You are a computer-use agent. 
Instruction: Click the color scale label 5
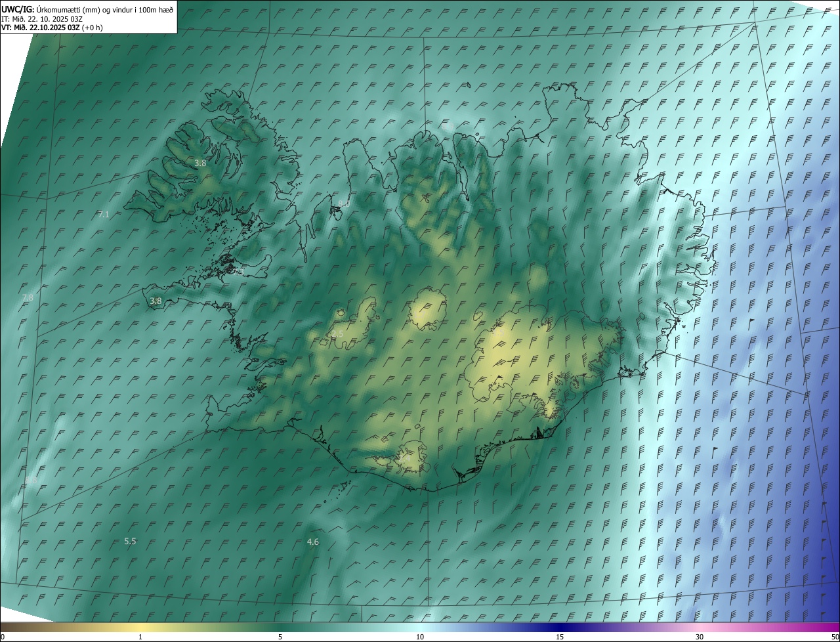(x=280, y=637)
